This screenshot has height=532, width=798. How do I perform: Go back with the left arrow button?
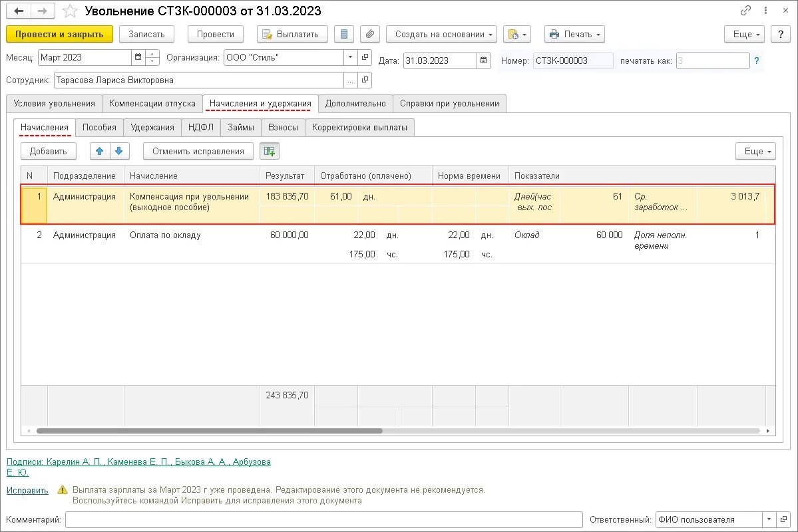pyautogui.click(x=19, y=11)
